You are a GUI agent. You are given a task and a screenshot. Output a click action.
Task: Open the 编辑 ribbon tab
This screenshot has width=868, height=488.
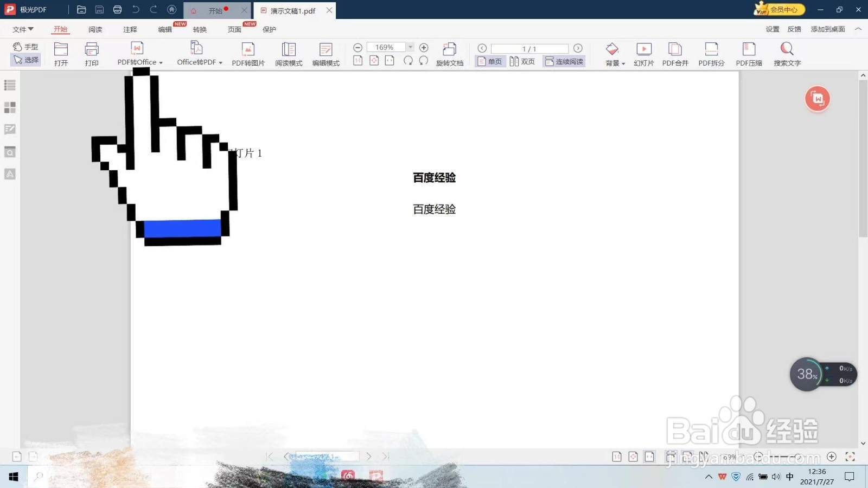point(165,29)
